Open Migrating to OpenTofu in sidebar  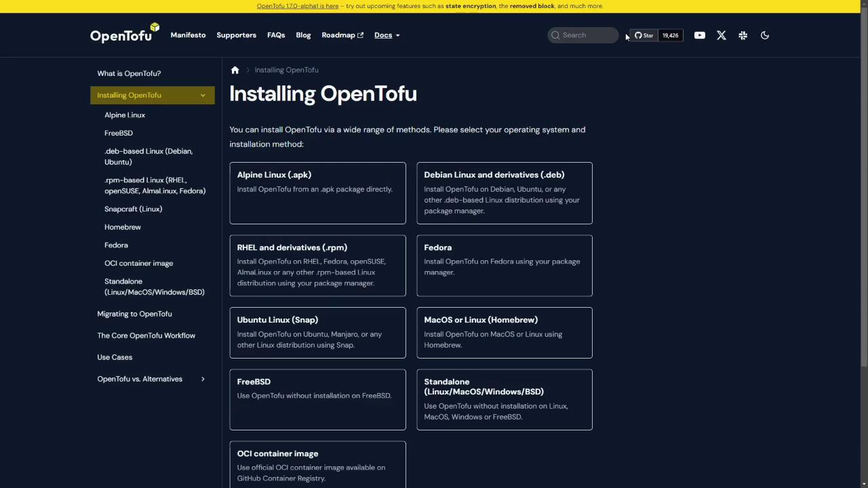click(134, 314)
